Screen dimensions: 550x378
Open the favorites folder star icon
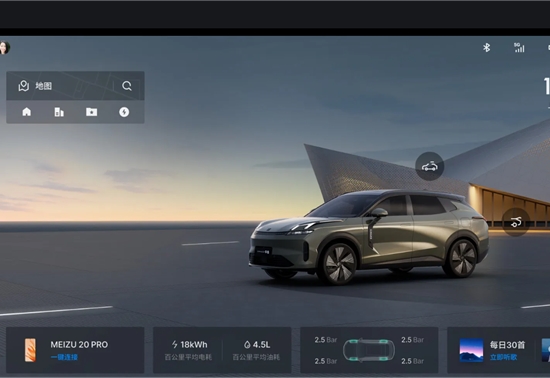click(92, 112)
